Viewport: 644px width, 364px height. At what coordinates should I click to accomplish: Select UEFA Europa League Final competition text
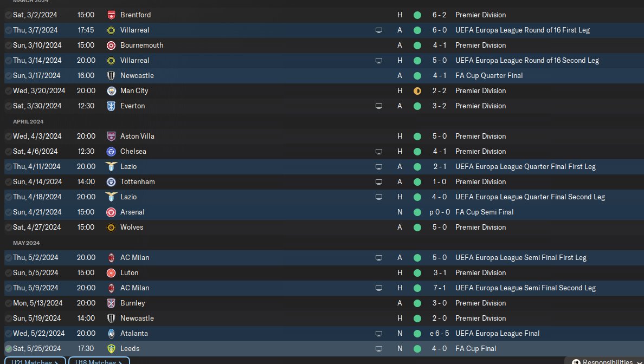(x=498, y=333)
